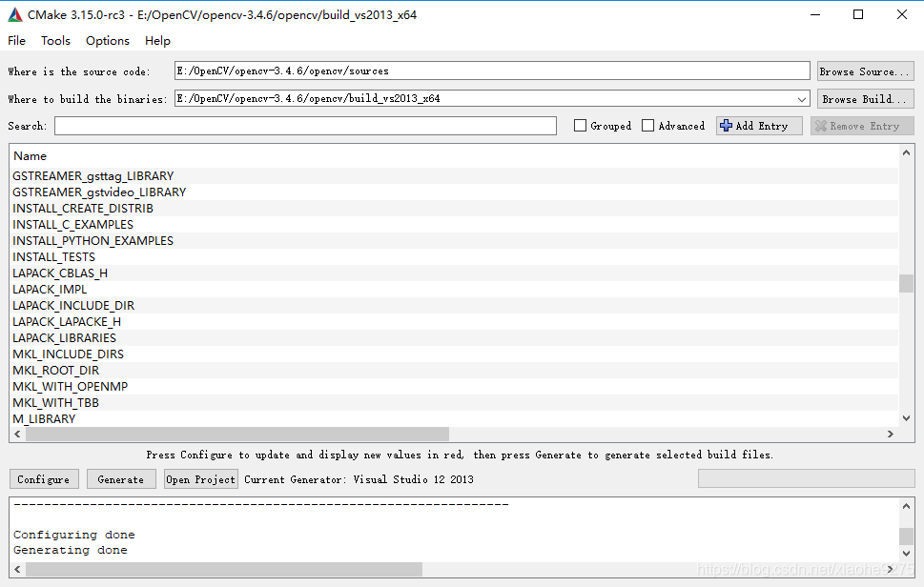Click the output log scroll left arrow
The width and height of the screenshot is (924, 587).
[18, 569]
